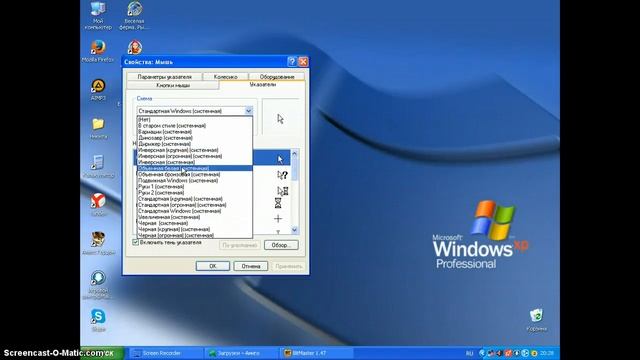
Task: Select the highlighted normal arrow pointer row
Action: tap(271, 158)
